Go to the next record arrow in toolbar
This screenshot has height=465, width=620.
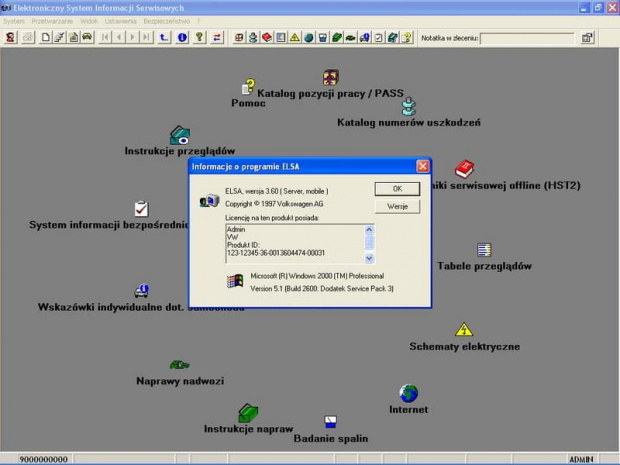(x=132, y=38)
